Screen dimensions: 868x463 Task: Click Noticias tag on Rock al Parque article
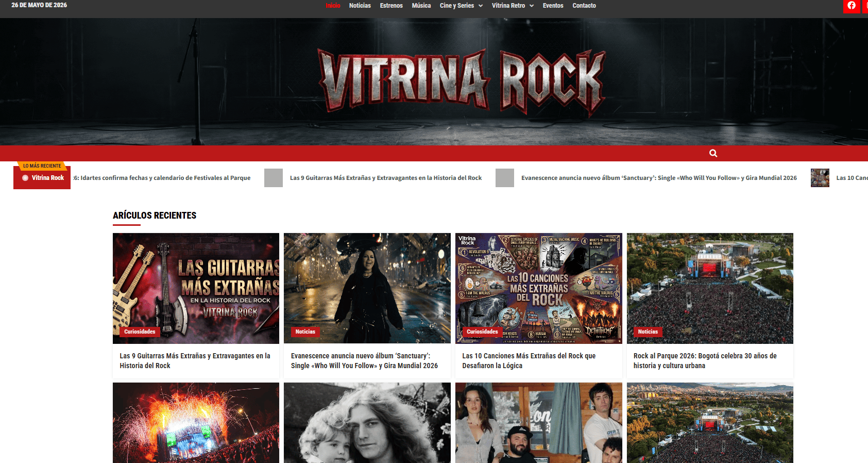point(648,332)
